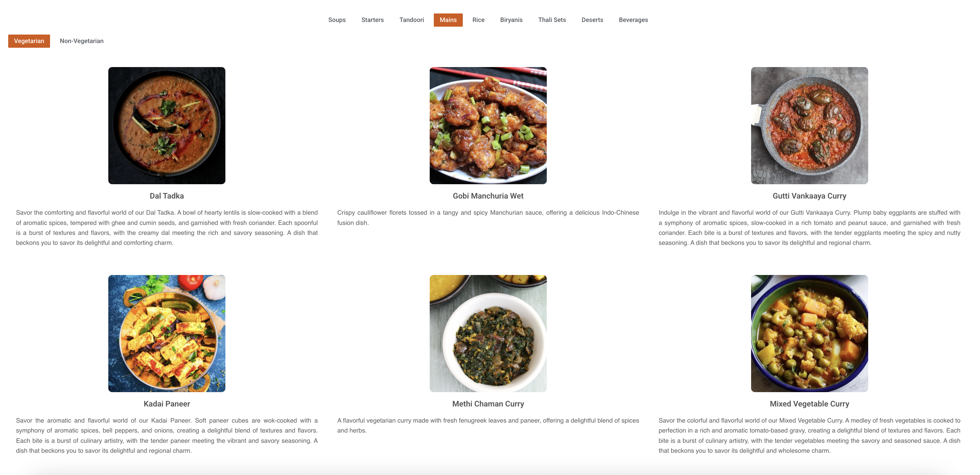Click the Dal Tadka dish photo
980x475 pixels.
coord(167,126)
